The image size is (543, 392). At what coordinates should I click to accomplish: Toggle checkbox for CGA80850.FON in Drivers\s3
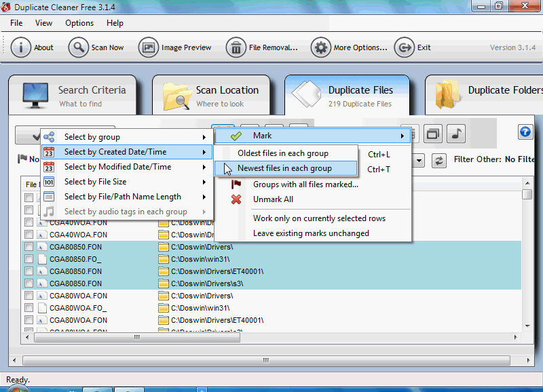[29, 283]
